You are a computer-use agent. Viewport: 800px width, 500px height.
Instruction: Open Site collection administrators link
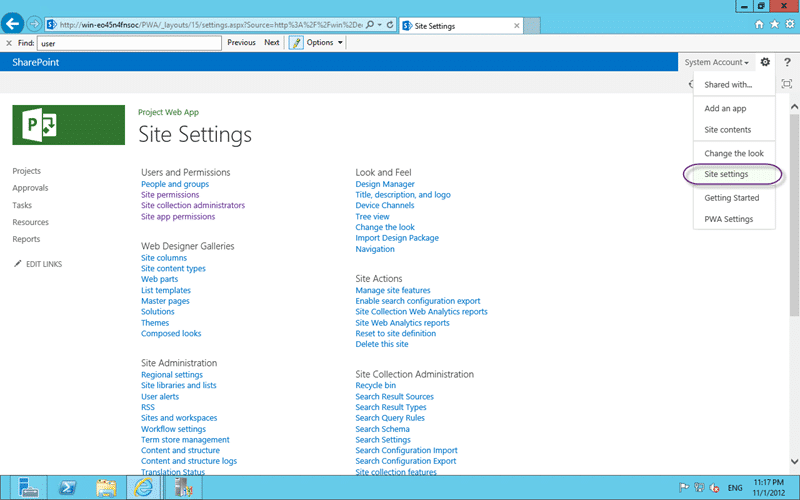(193, 205)
